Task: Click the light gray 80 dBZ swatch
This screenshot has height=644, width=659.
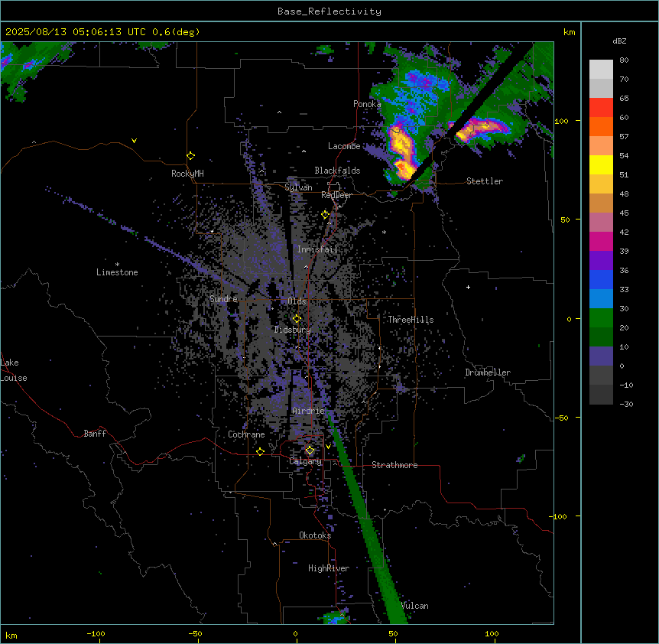Action: click(601, 70)
